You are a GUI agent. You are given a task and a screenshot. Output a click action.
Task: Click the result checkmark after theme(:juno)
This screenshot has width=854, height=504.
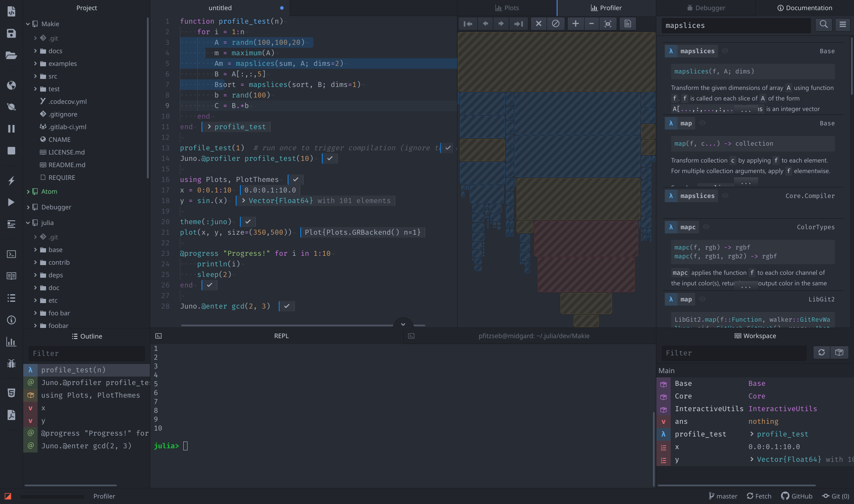[x=248, y=222]
